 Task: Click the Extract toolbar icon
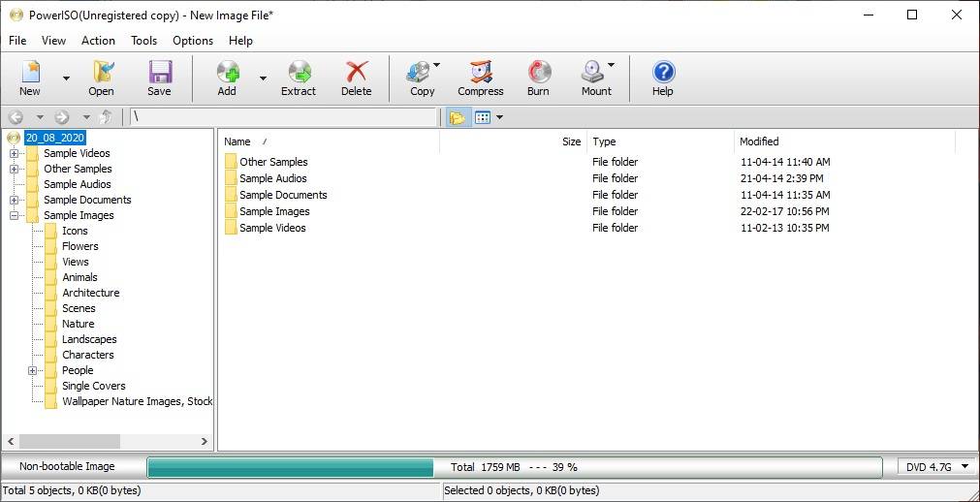[x=299, y=72]
